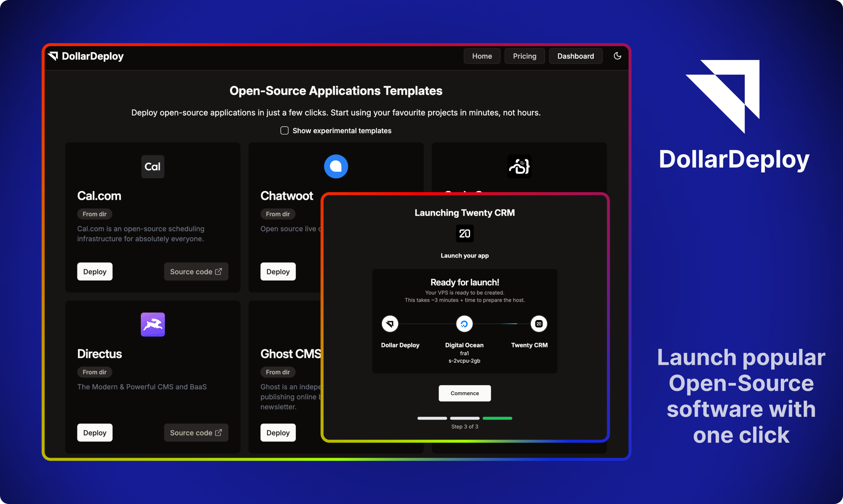The image size is (843, 504).
Task: Toggle dark mode moon icon
Action: 617,56
